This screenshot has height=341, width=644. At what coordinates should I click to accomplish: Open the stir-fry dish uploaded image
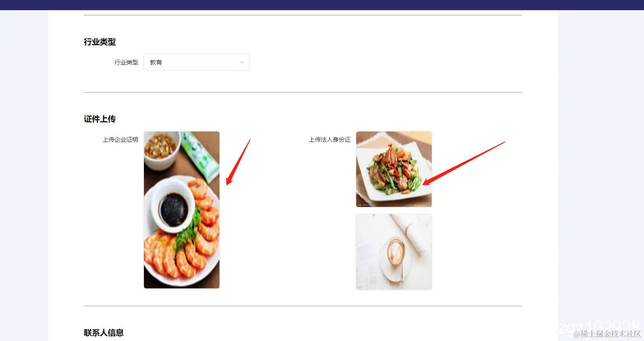394,169
